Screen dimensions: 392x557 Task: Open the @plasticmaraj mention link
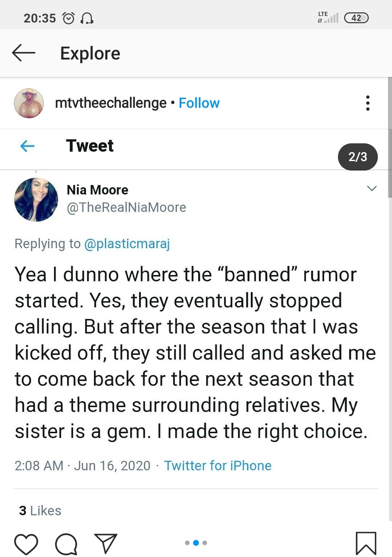pyautogui.click(x=127, y=244)
